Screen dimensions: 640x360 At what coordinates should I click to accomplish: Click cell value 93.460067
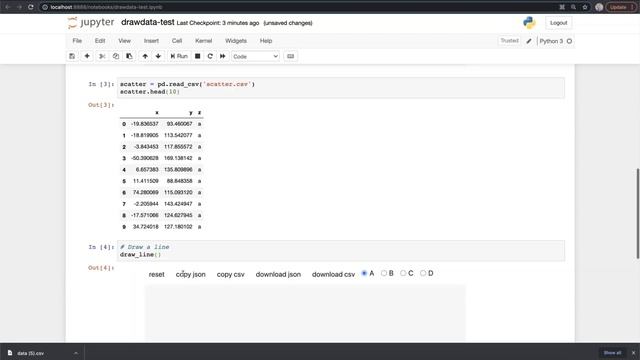point(179,124)
